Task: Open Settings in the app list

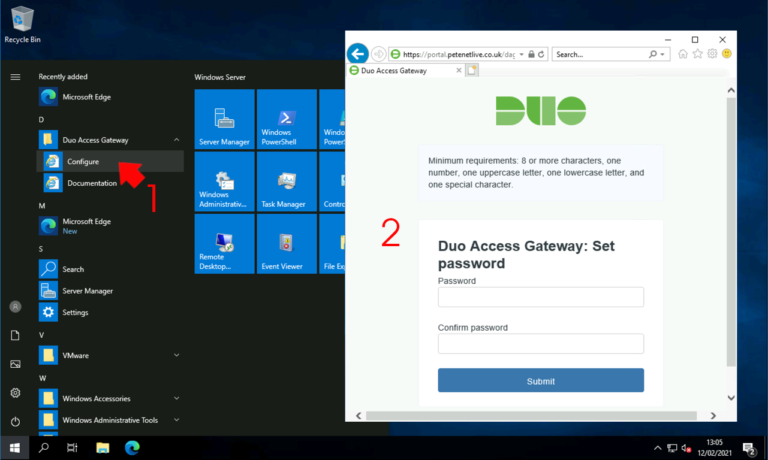Action: (110, 312)
